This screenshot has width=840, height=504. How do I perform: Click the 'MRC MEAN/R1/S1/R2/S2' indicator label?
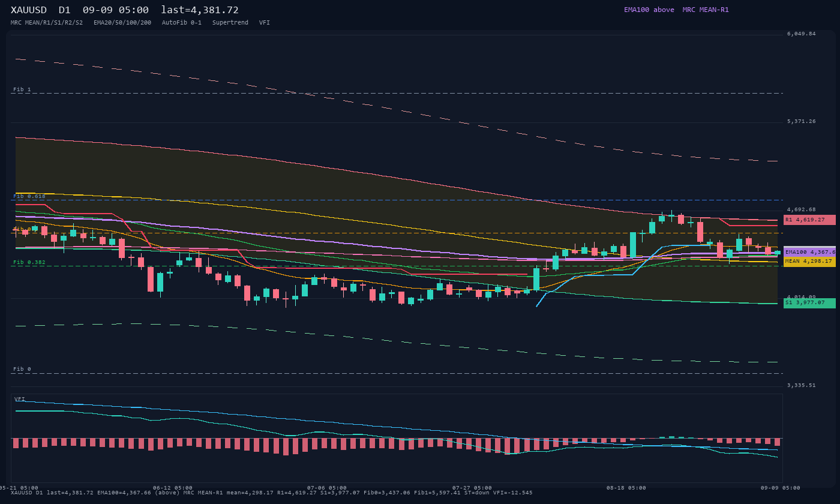coord(47,23)
